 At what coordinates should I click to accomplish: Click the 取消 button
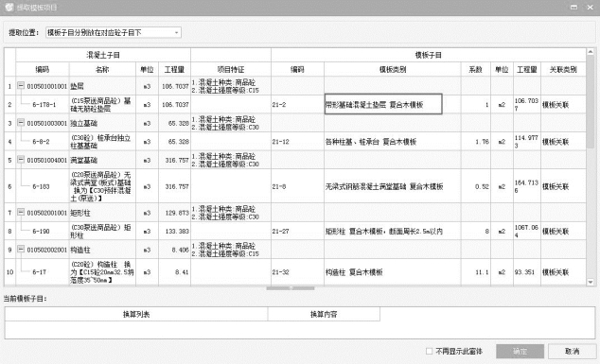[x=572, y=351]
